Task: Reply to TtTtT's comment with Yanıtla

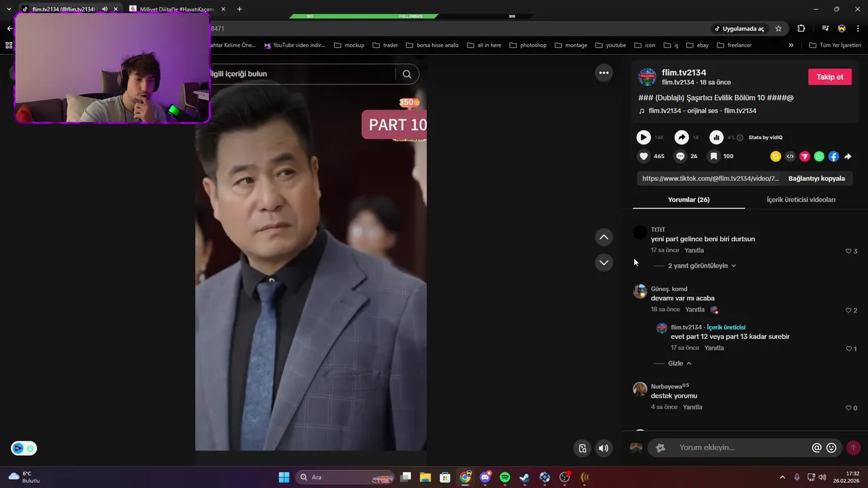Action: pyautogui.click(x=694, y=251)
